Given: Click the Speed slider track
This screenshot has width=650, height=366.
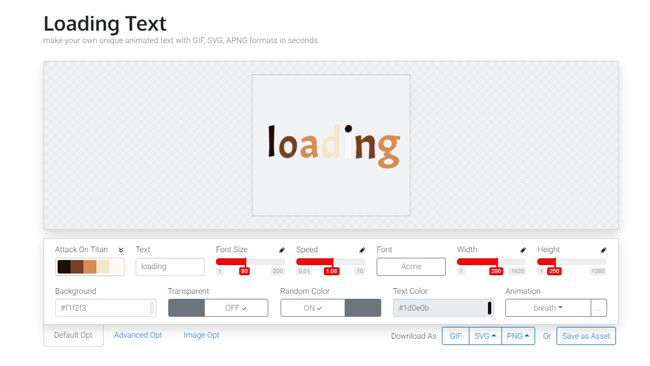Looking at the screenshot, I should click(331, 262).
